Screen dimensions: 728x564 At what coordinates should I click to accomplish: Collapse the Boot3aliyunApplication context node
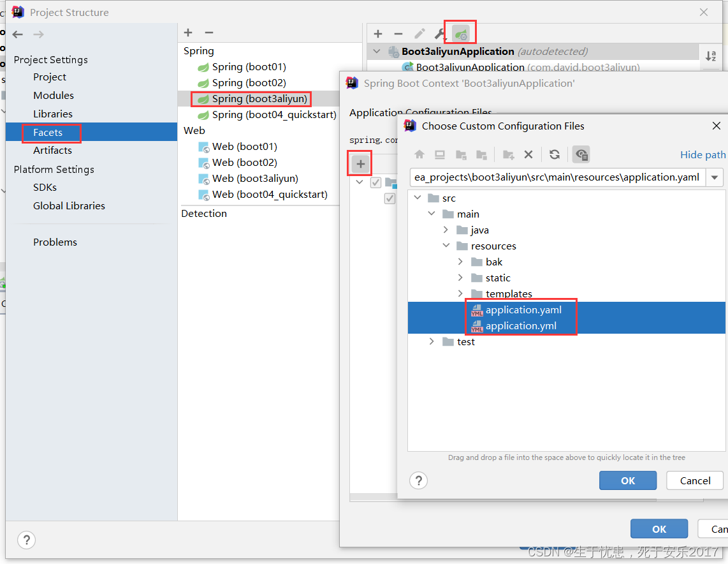click(x=377, y=51)
